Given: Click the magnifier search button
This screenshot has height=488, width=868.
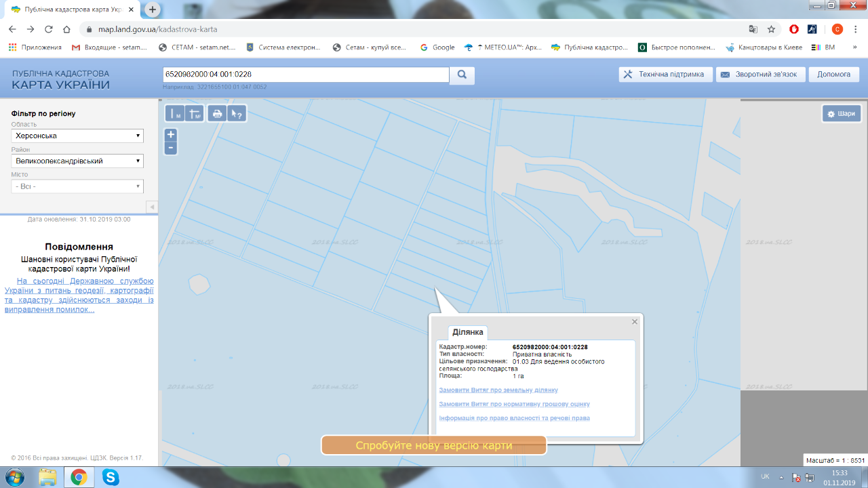Looking at the screenshot, I should pos(462,75).
